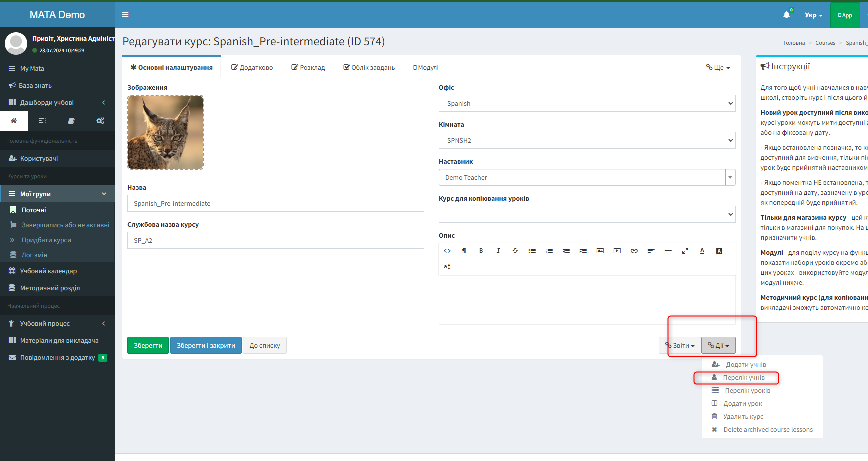Toggle italic formatting in editor
This screenshot has width=868, height=461.
point(498,251)
